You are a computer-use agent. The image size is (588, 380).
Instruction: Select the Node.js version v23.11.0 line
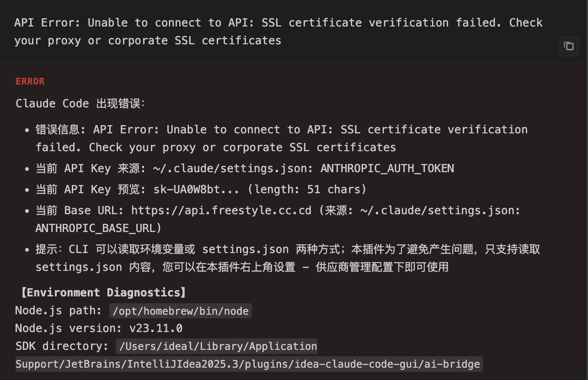point(99,328)
